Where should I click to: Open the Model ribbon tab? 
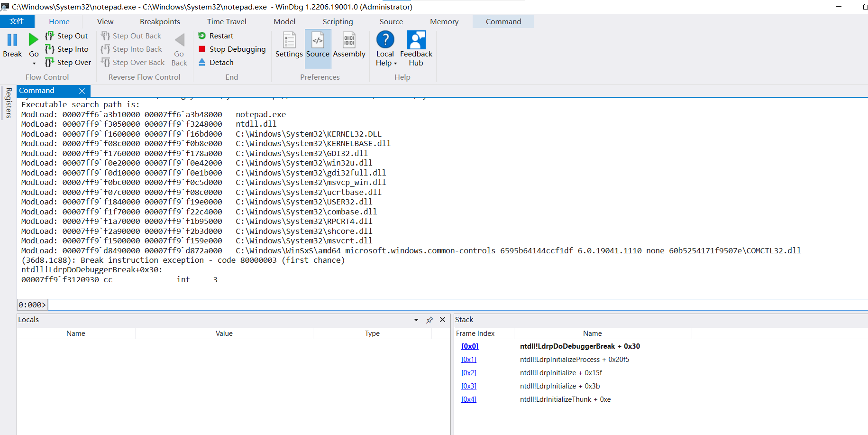tap(284, 21)
